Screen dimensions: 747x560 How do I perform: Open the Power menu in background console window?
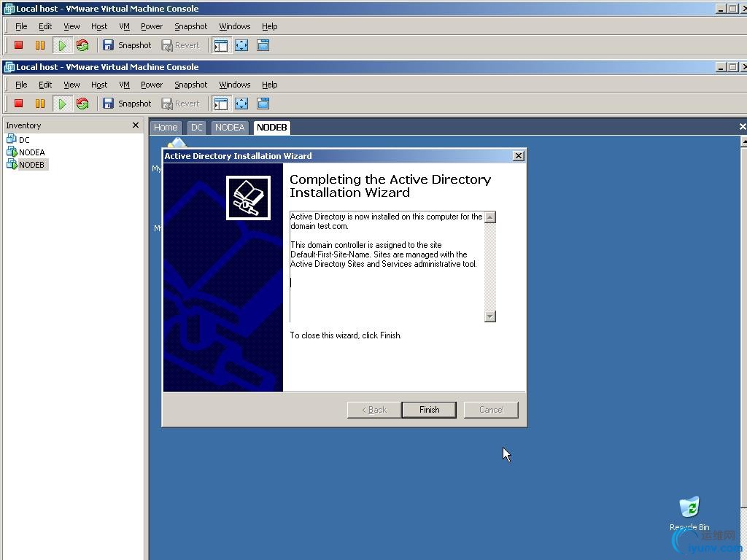point(152,27)
